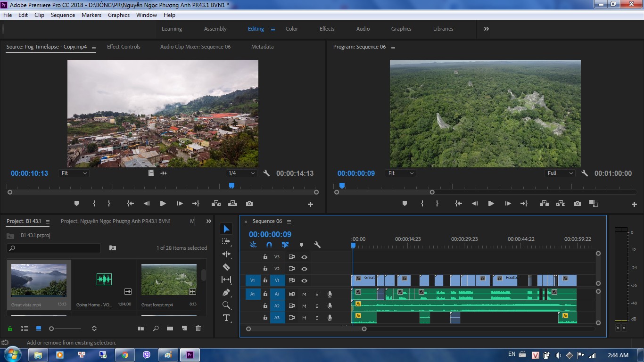Adjust the Project panel thumbnail zoom slider
The height and width of the screenshot is (362, 644).
(66, 329)
